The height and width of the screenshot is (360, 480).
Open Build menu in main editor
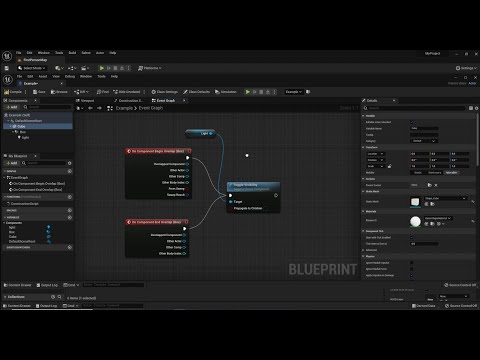click(x=72, y=53)
